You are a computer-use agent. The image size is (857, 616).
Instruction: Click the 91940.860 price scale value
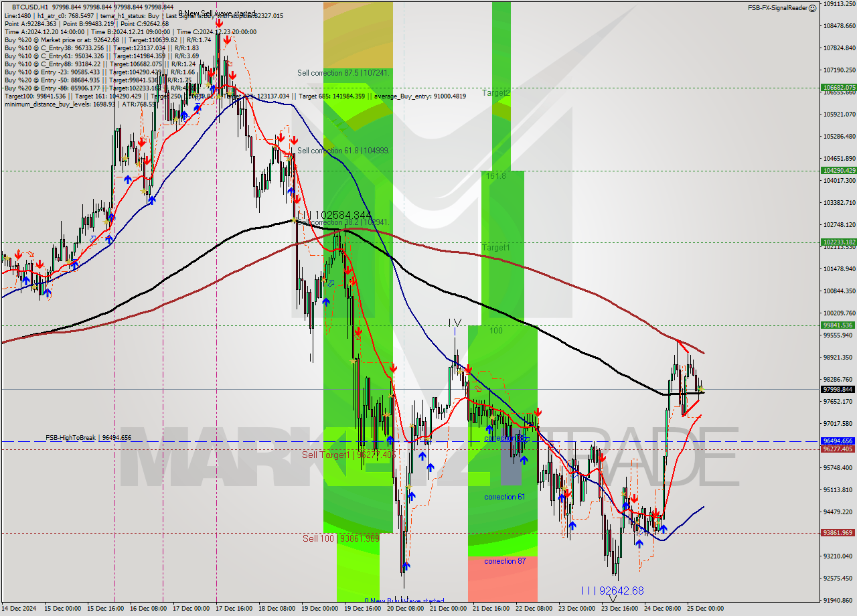pos(838,601)
